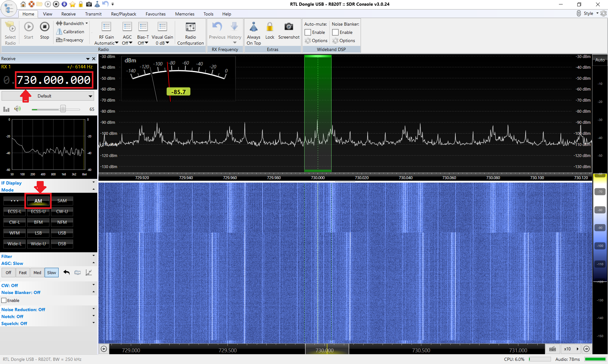Open the Favourites ribbon tab

tap(155, 14)
